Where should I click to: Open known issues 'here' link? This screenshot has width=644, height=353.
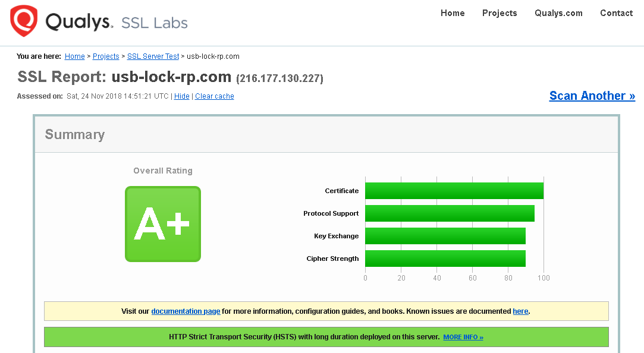[520, 311]
